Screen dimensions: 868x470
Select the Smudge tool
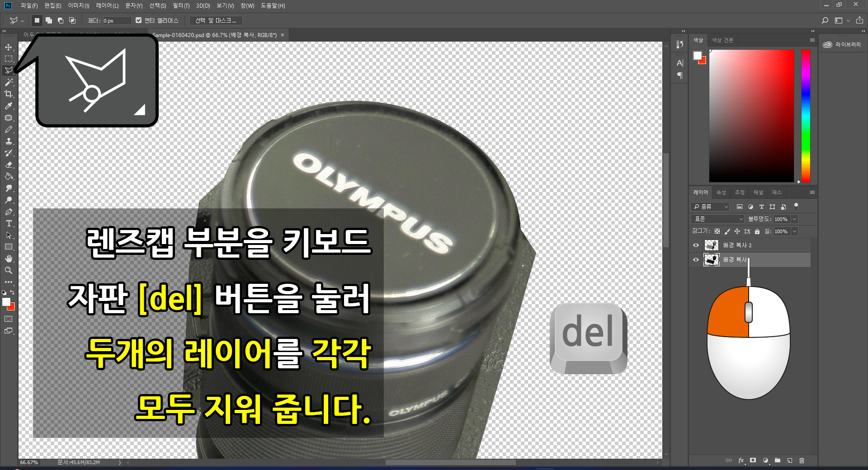pos(9,188)
